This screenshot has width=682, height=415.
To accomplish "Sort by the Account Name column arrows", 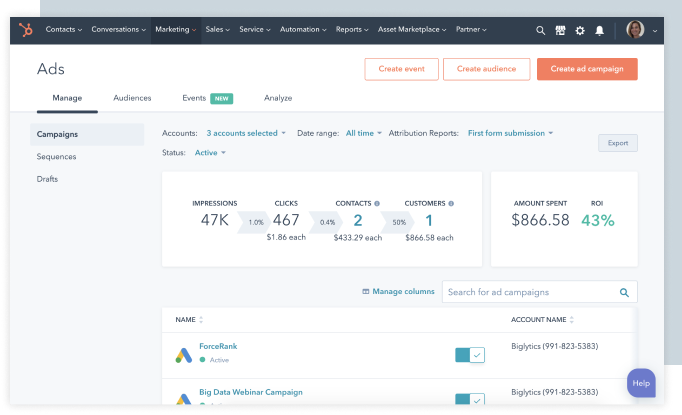I will click(x=572, y=320).
